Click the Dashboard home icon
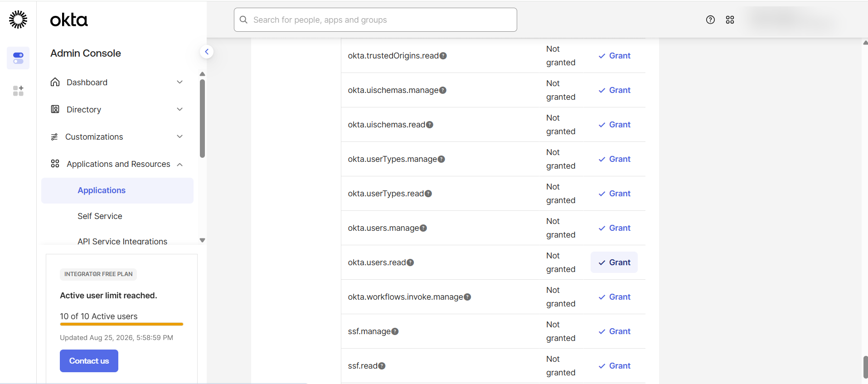Screen dimensions: 868x384 55,82
